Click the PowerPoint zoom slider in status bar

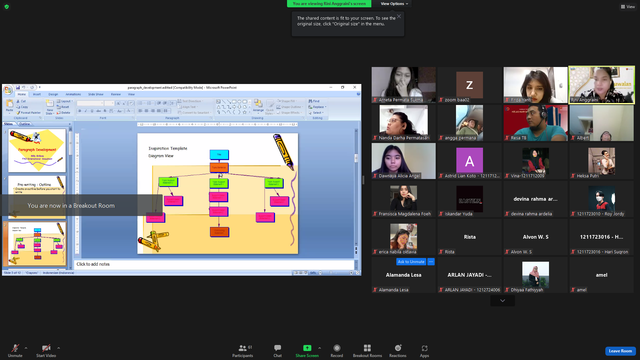click(335, 273)
